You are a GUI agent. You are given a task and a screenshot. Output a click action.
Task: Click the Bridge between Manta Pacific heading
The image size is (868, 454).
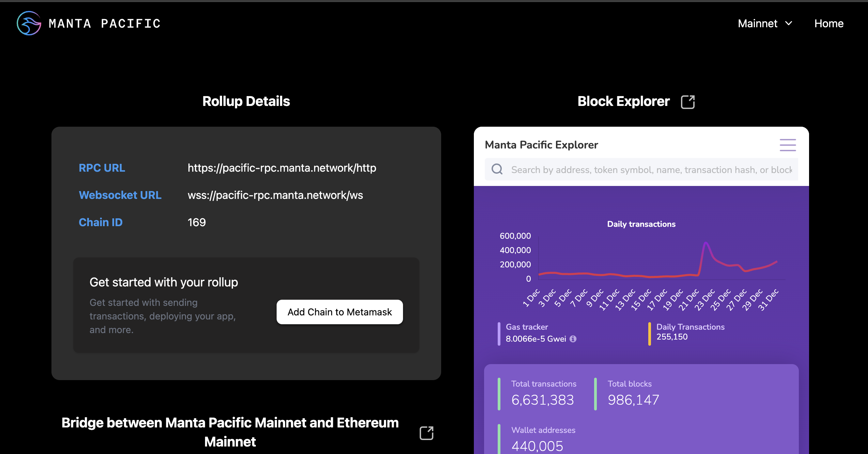point(230,432)
